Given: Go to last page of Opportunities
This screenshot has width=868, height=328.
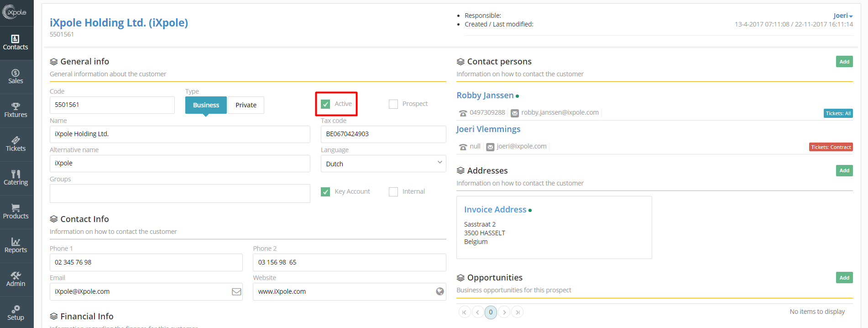Looking at the screenshot, I should point(517,312).
